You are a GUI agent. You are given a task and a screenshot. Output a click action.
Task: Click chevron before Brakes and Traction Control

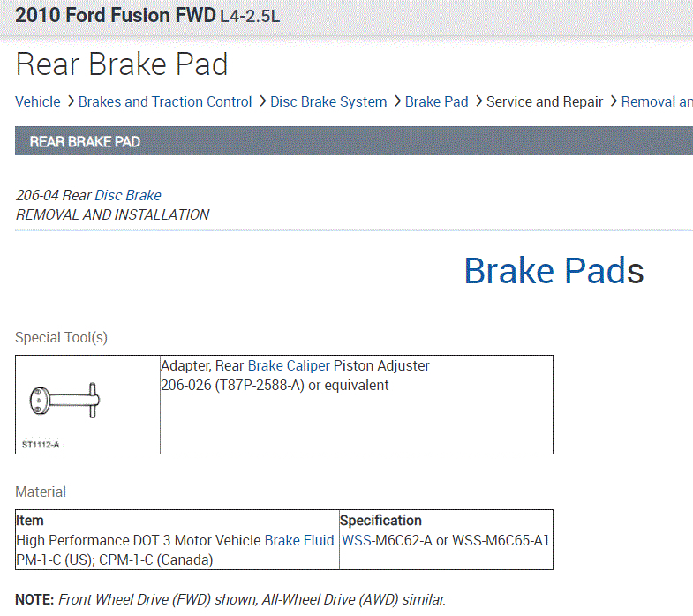[70, 101]
